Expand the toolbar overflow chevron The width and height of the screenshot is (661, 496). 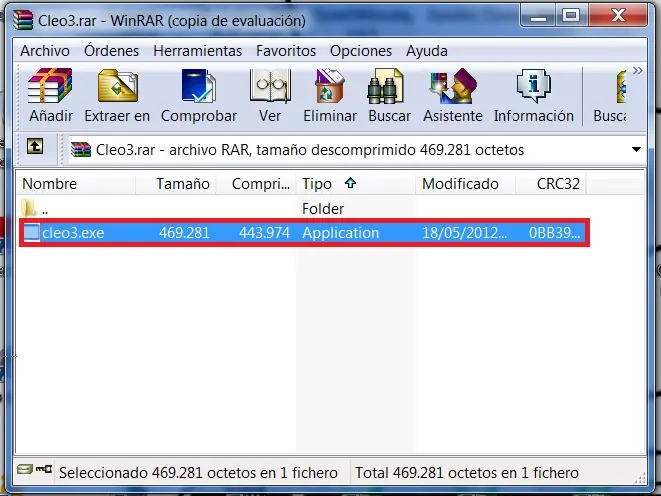[x=637, y=70]
